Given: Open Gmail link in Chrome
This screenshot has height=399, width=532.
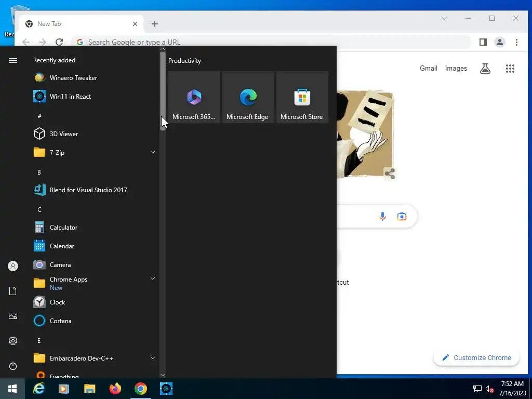Looking at the screenshot, I should coord(428,68).
